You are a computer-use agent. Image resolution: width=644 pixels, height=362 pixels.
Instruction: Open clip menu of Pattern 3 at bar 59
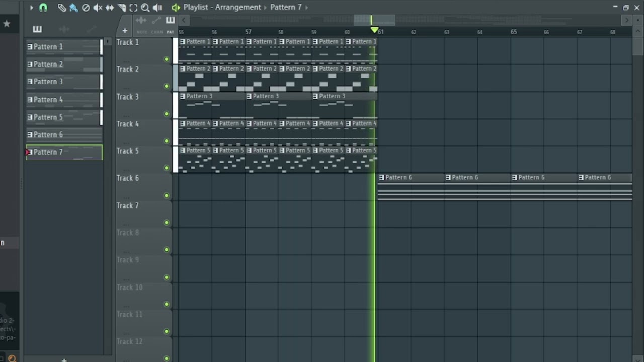coord(315,96)
